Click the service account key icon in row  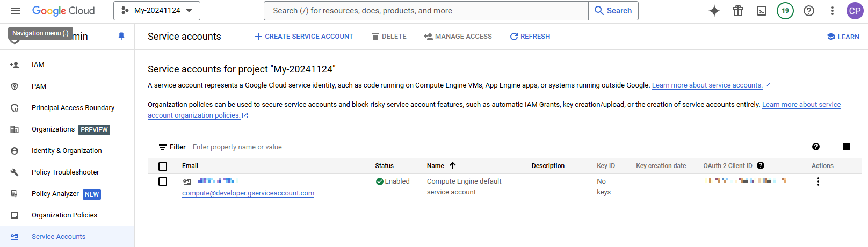click(187, 182)
